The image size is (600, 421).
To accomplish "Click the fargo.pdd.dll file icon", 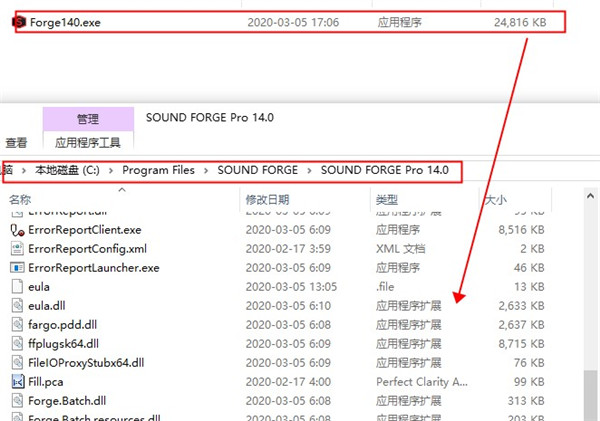I will coord(17,325).
